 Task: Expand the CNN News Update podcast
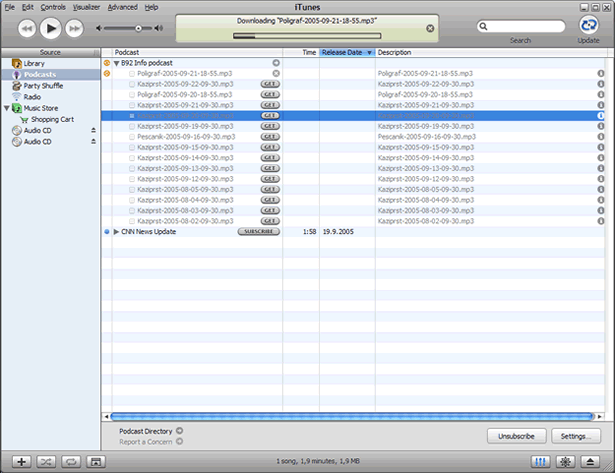[x=116, y=231]
